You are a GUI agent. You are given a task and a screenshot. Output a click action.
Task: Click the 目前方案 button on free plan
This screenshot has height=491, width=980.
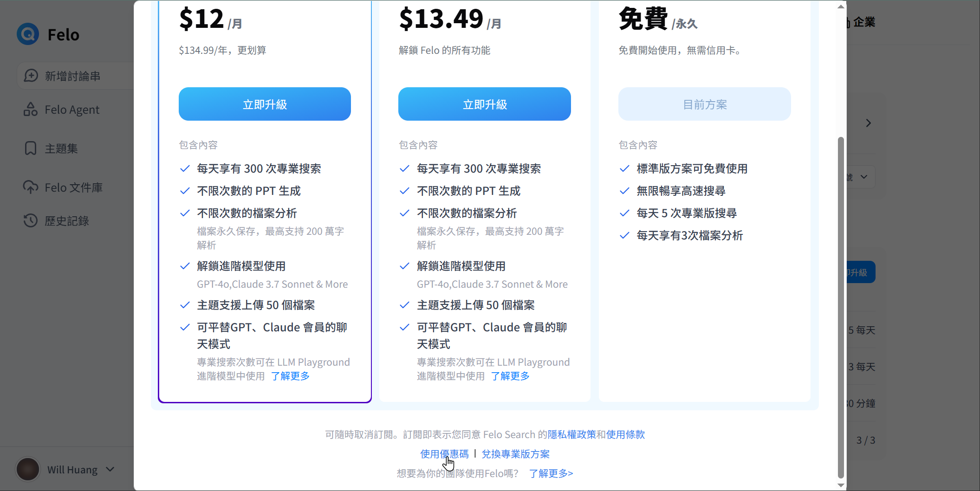point(704,104)
